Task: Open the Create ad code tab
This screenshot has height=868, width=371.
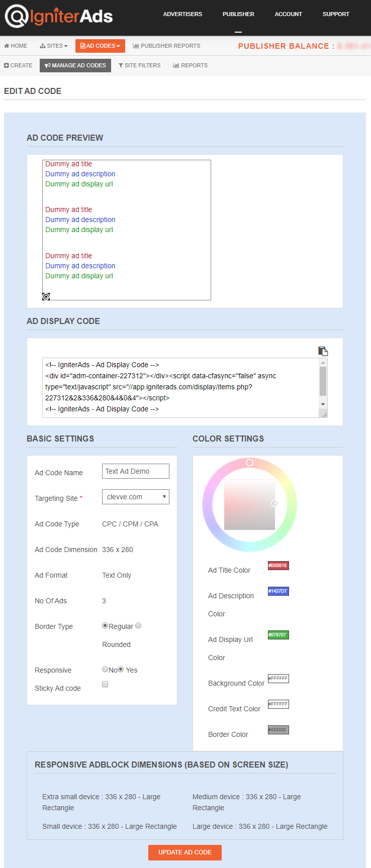Action: pyautogui.click(x=18, y=65)
